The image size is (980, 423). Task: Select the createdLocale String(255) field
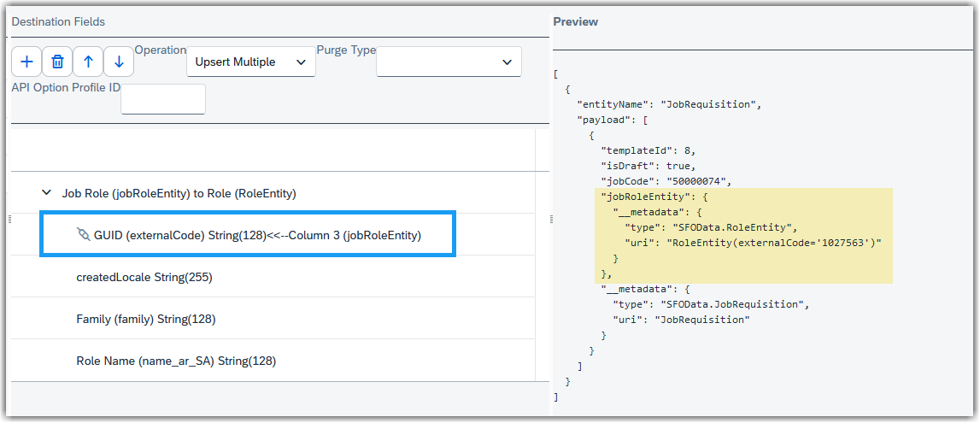point(144,278)
